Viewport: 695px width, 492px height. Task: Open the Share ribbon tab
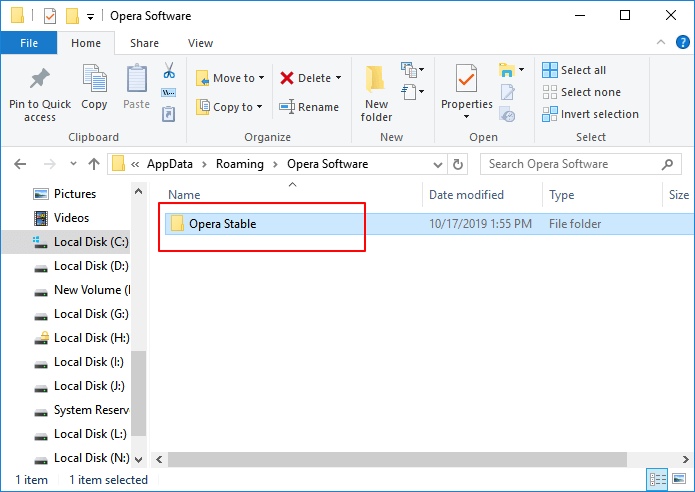[144, 43]
